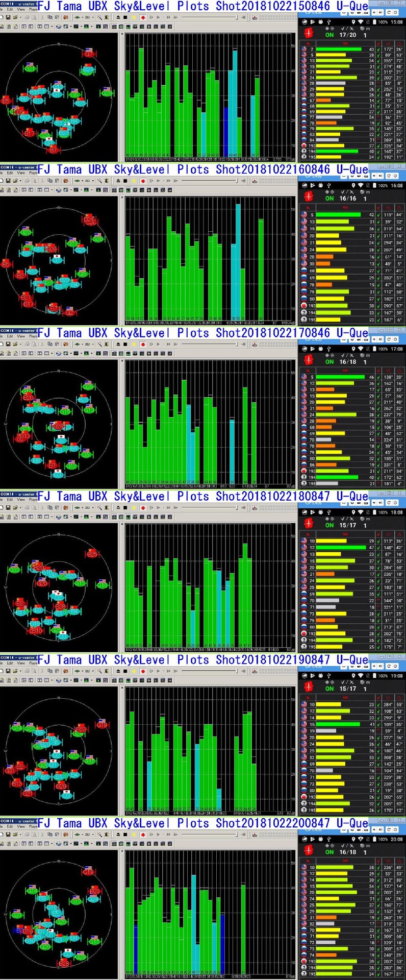Select satellite 5 row with signal 42 at 16:08
The image size is (406, 980).
click(x=352, y=215)
